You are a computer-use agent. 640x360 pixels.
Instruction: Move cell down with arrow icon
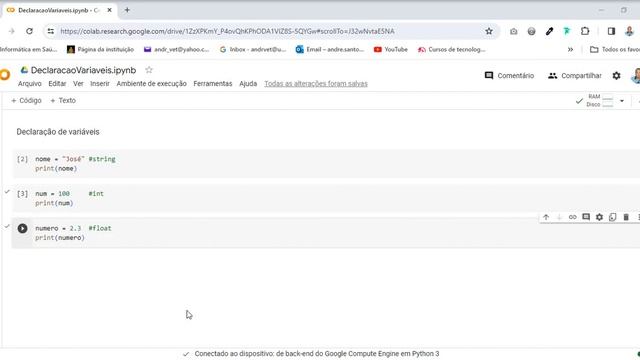(559, 217)
